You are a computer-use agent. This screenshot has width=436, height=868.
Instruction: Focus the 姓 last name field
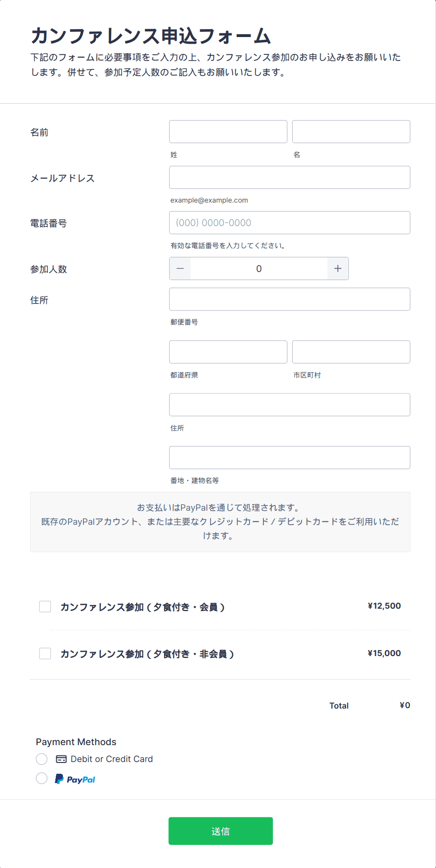tap(228, 132)
